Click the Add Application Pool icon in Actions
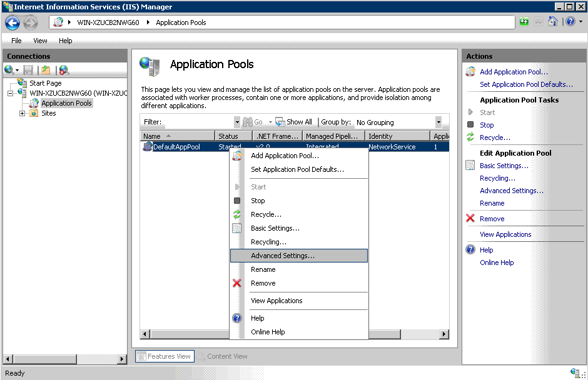 click(470, 72)
